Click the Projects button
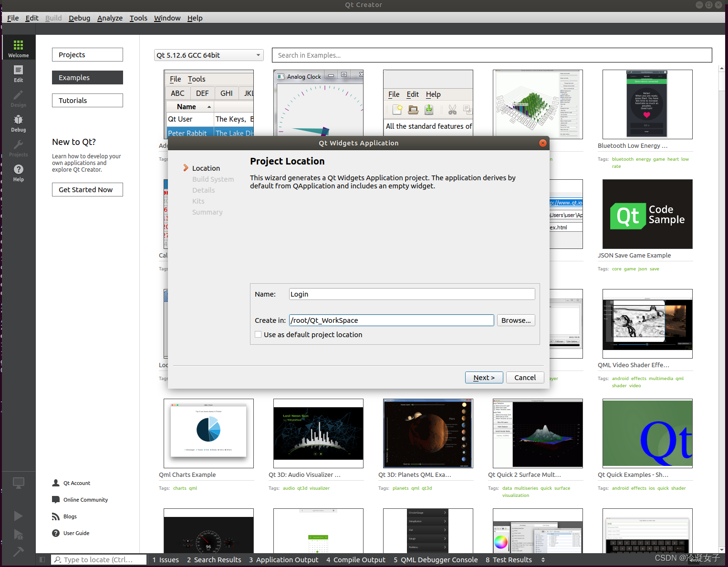Image resolution: width=728 pixels, height=567 pixels. click(x=87, y=55)
